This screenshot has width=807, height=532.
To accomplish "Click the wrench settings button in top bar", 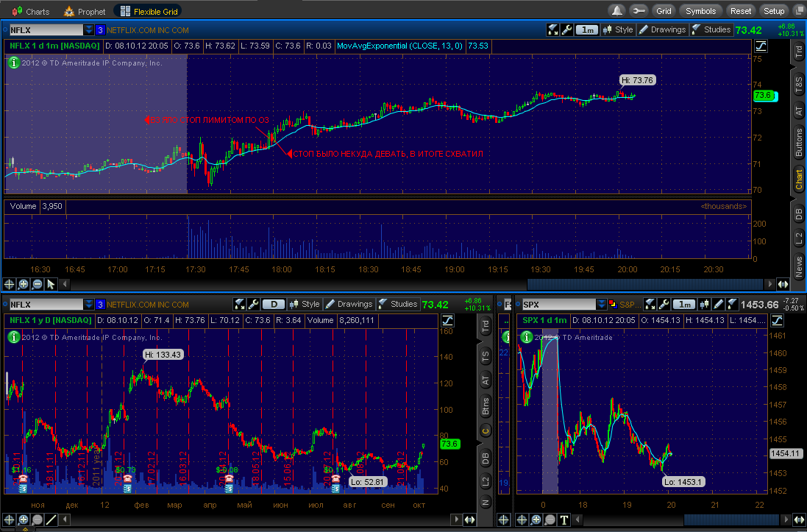I will [639, 11].
